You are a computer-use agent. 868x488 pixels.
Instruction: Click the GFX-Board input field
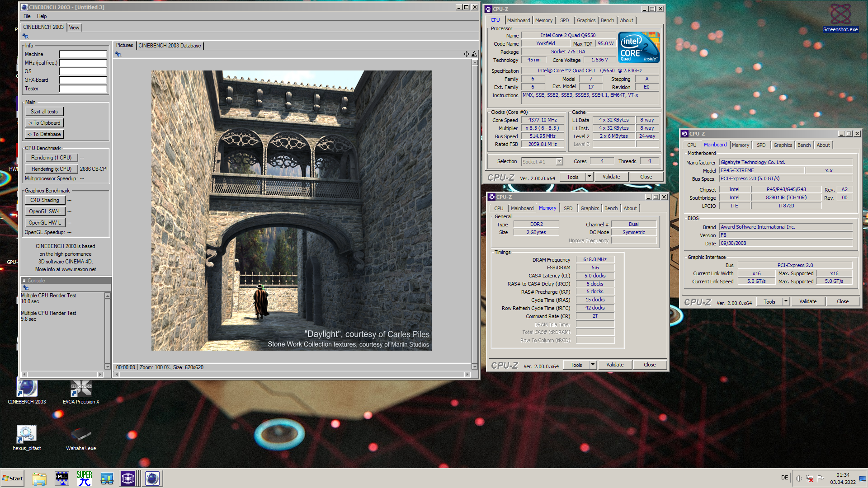(83, 80)
